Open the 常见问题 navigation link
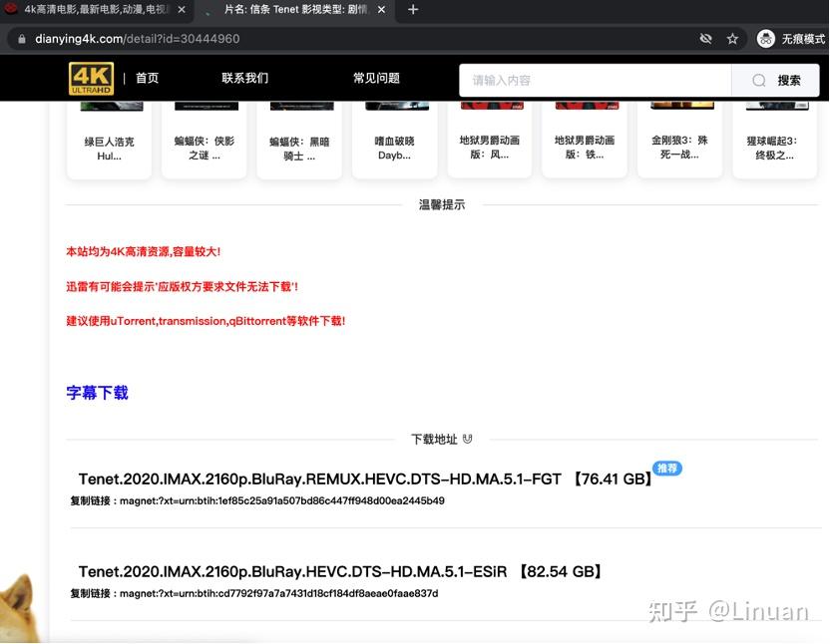Screen dimensions: 830x644 coord(376,79)
